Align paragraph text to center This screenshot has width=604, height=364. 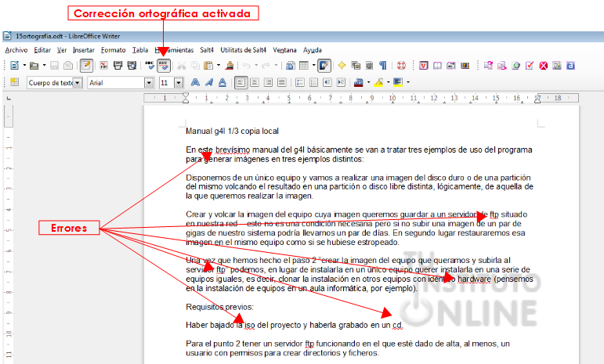255,82
